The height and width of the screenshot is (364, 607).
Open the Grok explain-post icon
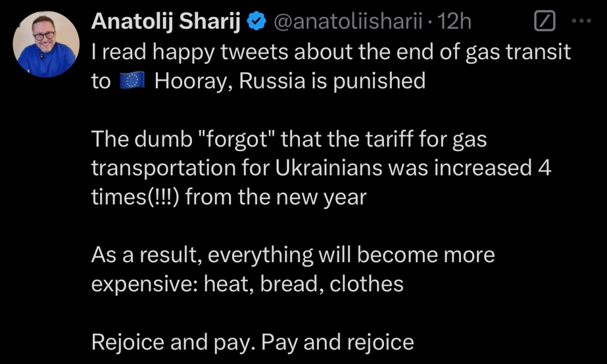(x=544, y=22)
